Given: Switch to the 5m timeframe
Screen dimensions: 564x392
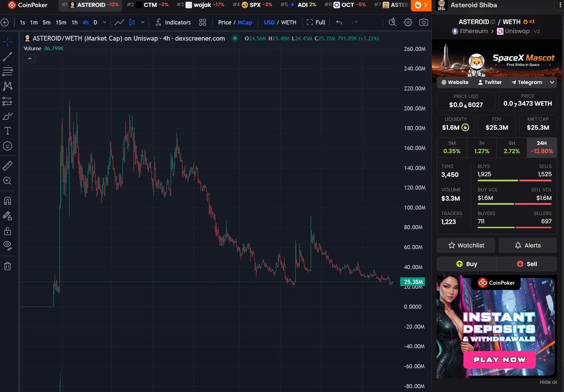Looking at the screenshot, I should click(x=47, y=22).
